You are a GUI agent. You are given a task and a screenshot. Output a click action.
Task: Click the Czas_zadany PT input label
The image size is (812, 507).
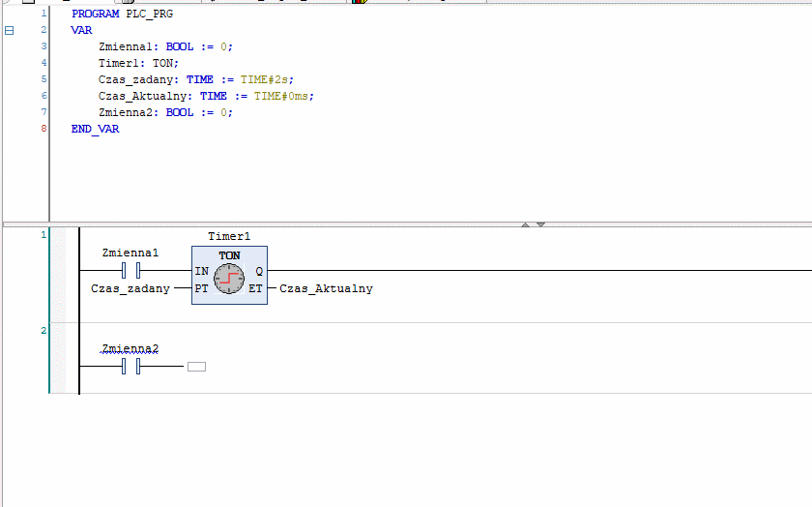click(130, 288)
